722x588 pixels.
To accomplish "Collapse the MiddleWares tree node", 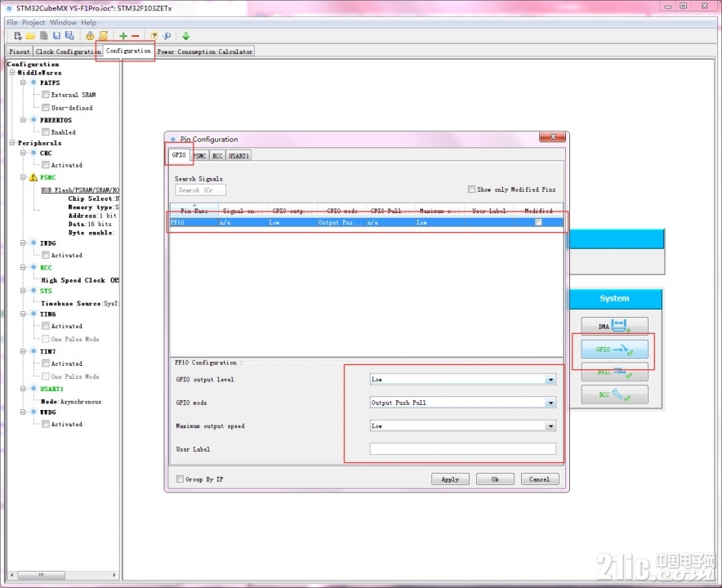I will (12, 73).
